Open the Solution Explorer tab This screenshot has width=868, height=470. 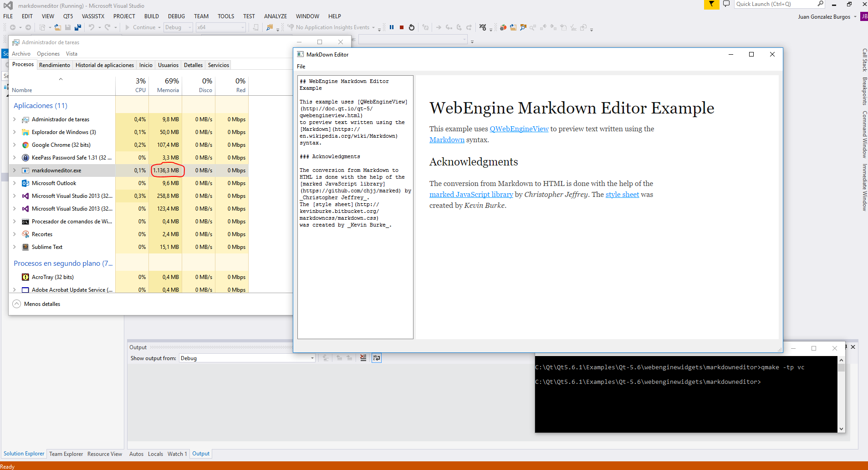tap(24, 454)
